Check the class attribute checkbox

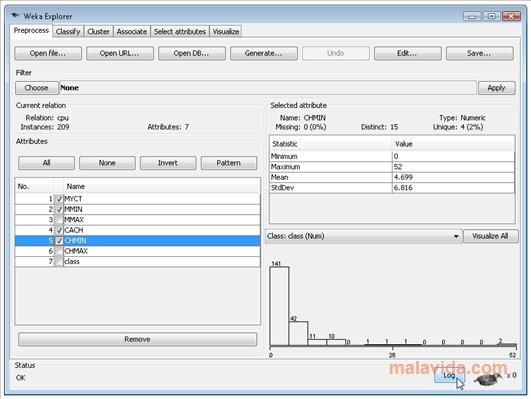(x=59, y=262)
